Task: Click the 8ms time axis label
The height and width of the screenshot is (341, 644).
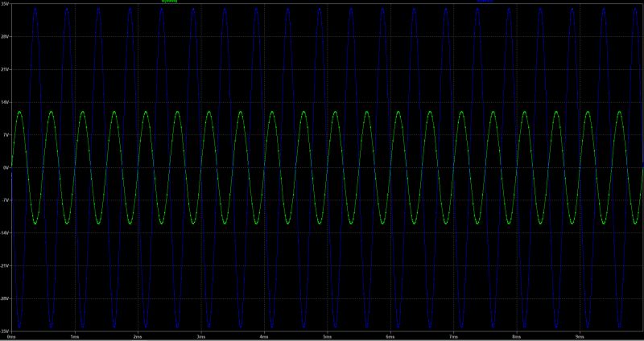Action: pos(517,336)
